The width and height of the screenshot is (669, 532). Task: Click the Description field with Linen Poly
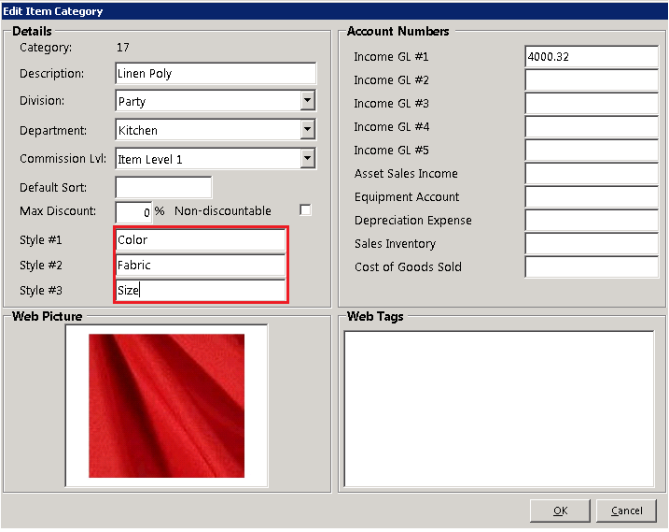pyautogui.click(x=215, y=73)
